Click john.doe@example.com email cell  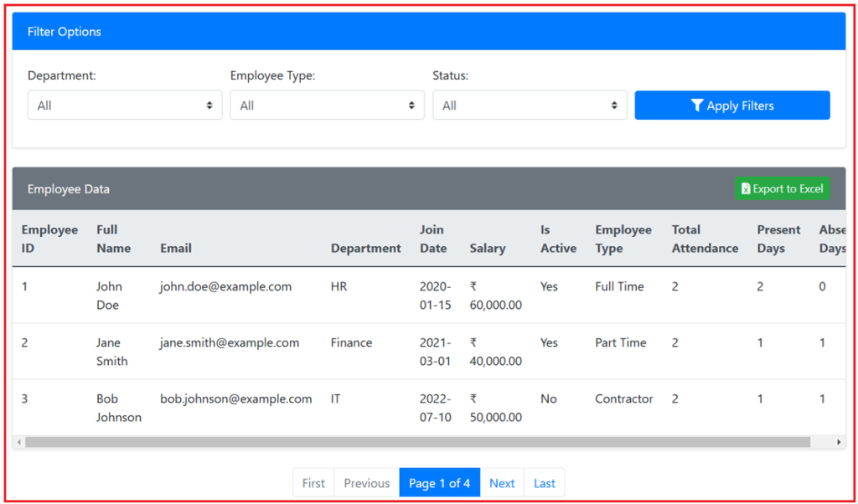(225, 286)
